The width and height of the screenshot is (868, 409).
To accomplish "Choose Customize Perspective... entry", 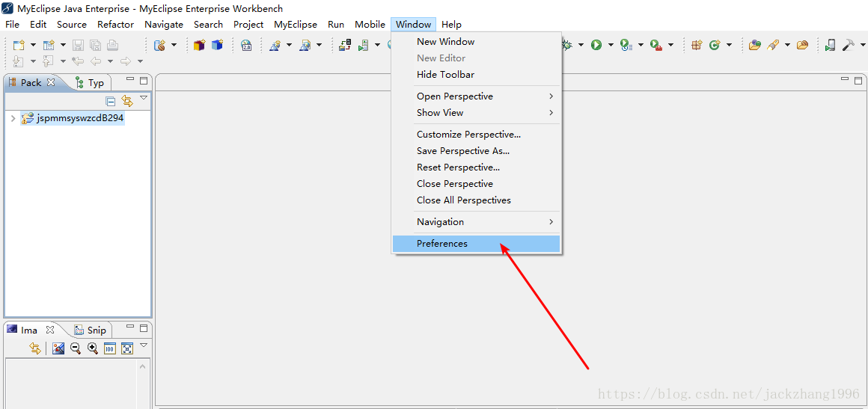I will point(476,134).
